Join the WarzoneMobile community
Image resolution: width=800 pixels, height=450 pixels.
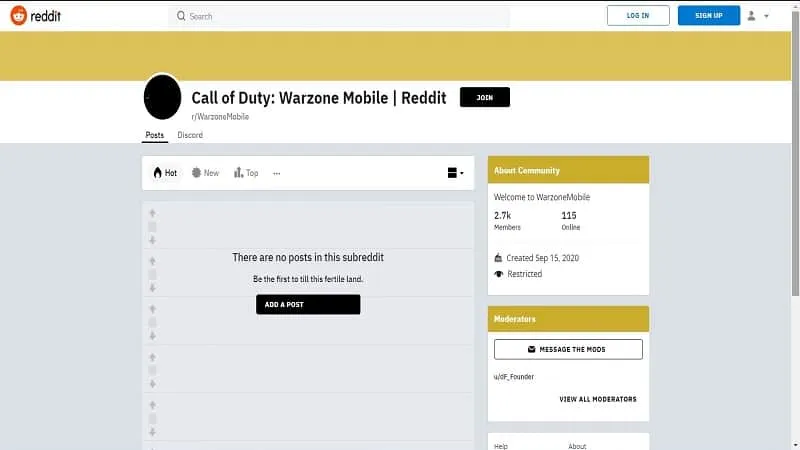[x=485, y=97]
